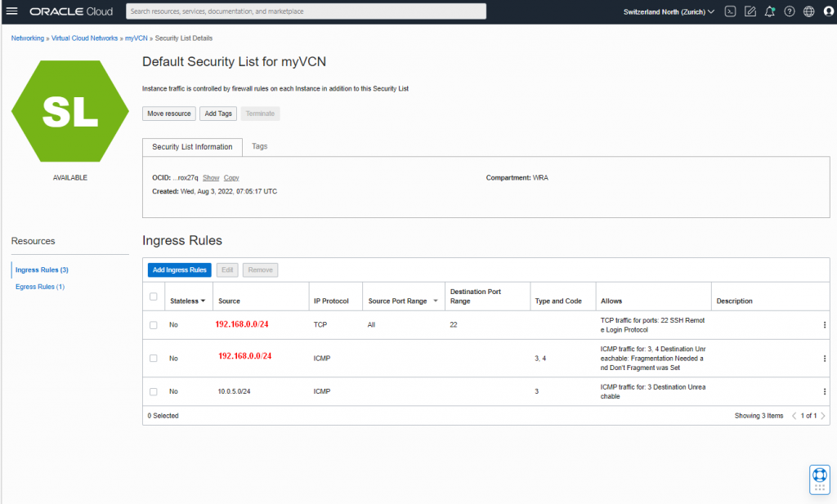Open Egress Rules (1) in Resources
Image resolution: width=837 pixels, height=504 pixels.
pos(40,287)
